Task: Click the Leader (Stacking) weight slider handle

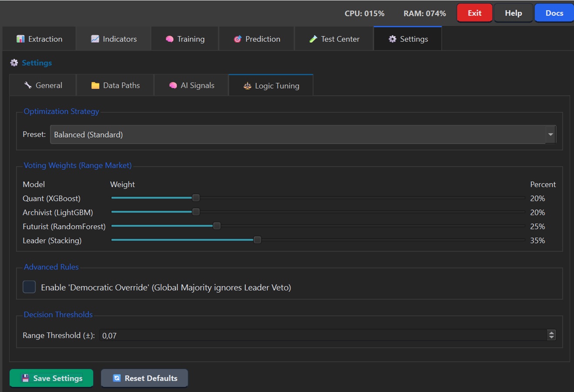Action: point(257,240)
